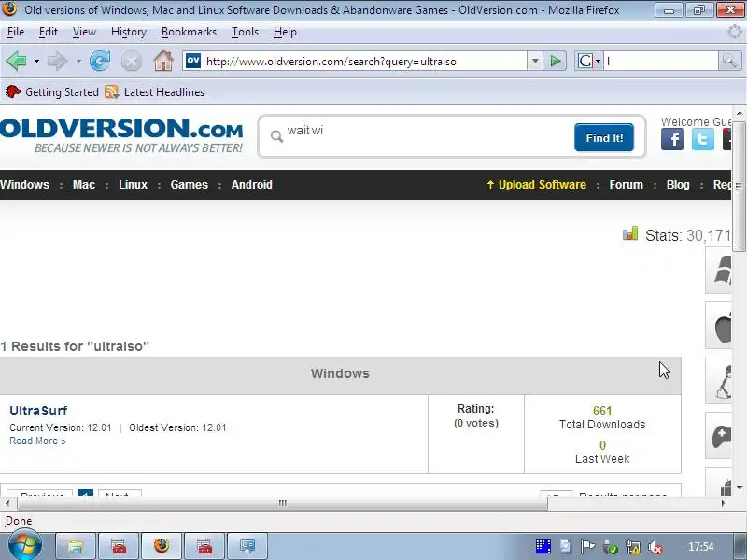Click the Twitter icon
The image size is (747, 560).
[x=703, y=139]
